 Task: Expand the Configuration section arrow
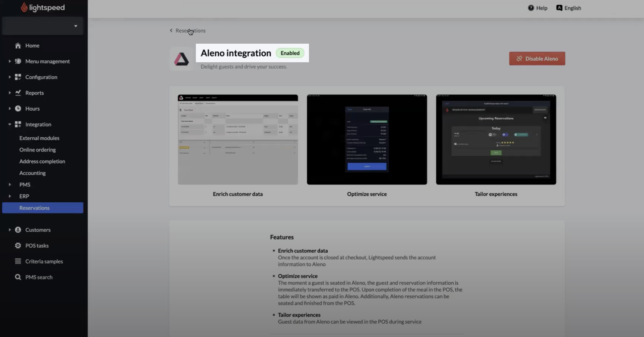pos(9,77)
